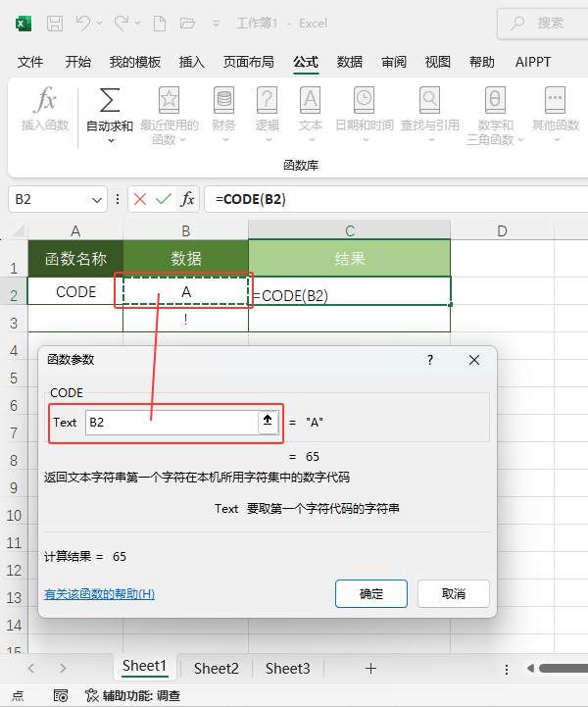Expand the 自动求和 dropdown arrow
Screen dimensions: 588x707
pyautogui.click(x=111, y=141)
